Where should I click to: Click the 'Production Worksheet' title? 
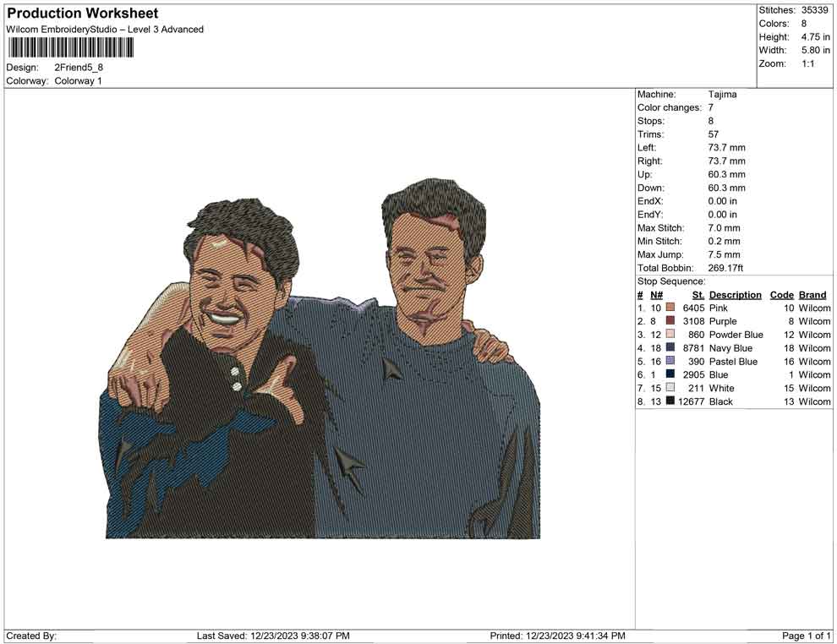point(83,14)
